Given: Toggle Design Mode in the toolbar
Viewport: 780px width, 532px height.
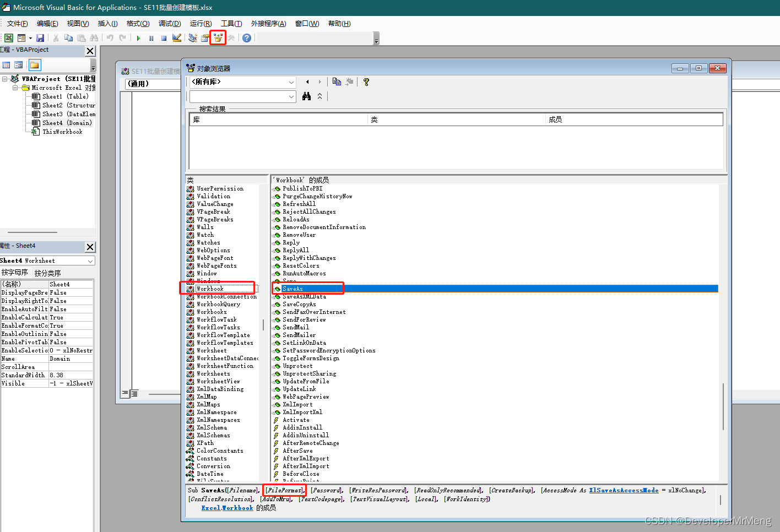Looking at the screenshot, I should click(x=177, y=37).
